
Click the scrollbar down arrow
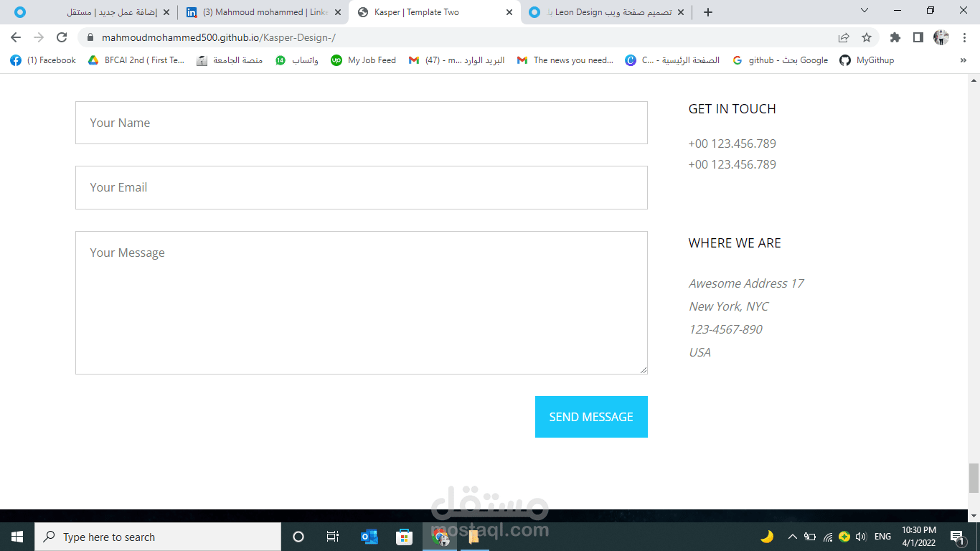[974, 516]
